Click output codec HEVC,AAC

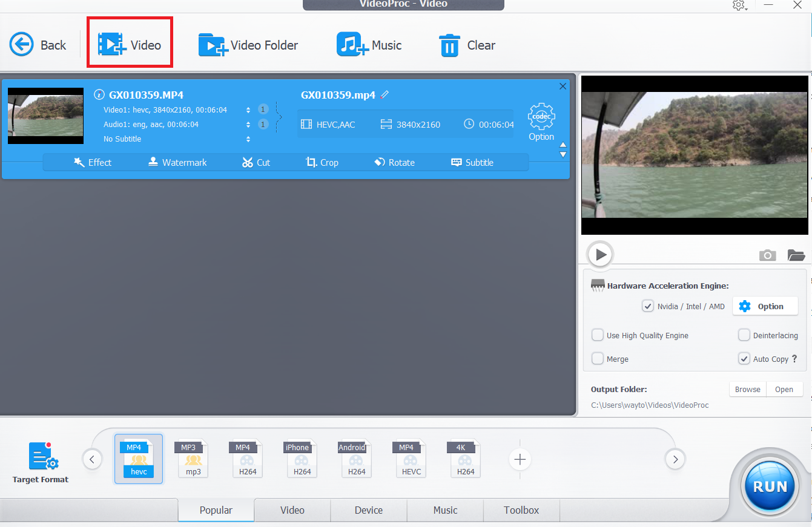tap(328, 125)
